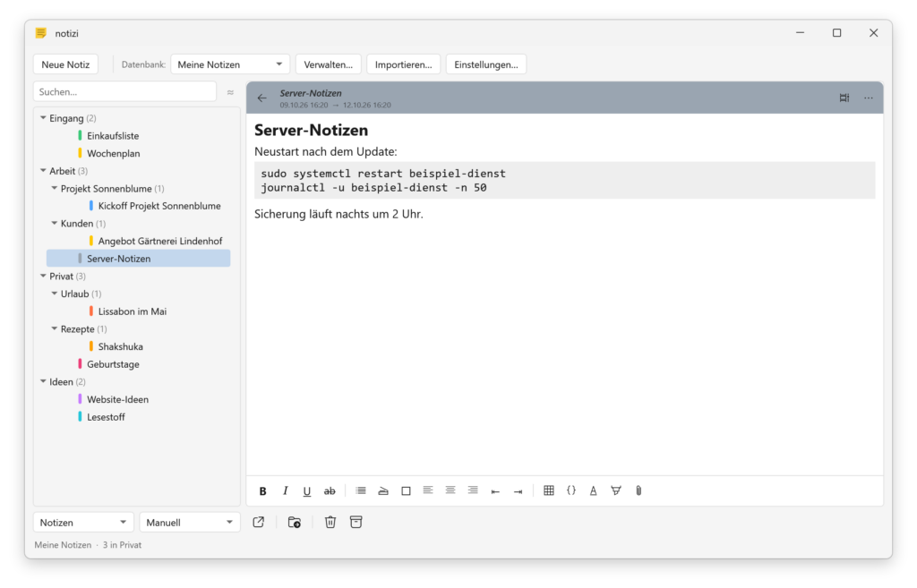The image size is (917, 588).
Task: Click the move-to-folder icon
Action: click(294, 522)
